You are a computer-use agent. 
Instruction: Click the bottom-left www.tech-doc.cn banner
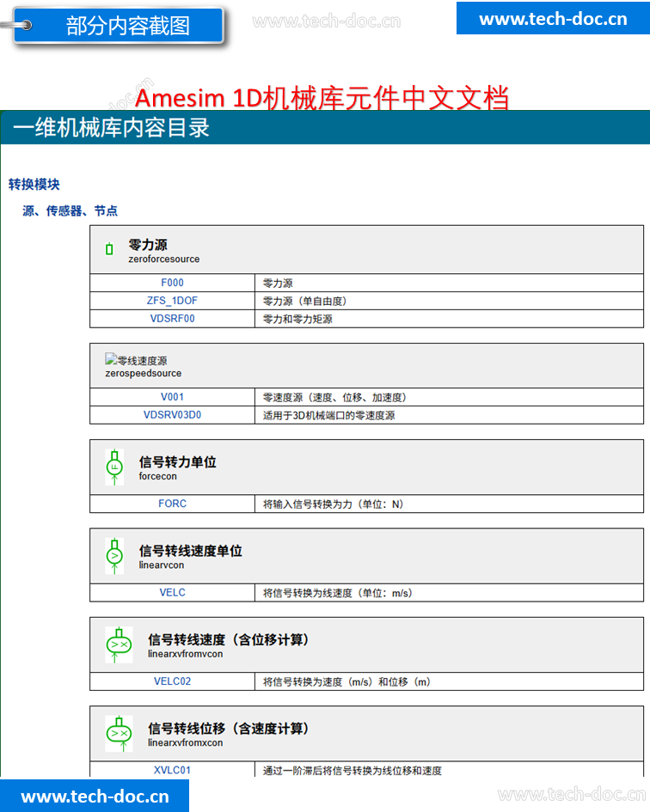click(95, 796)
